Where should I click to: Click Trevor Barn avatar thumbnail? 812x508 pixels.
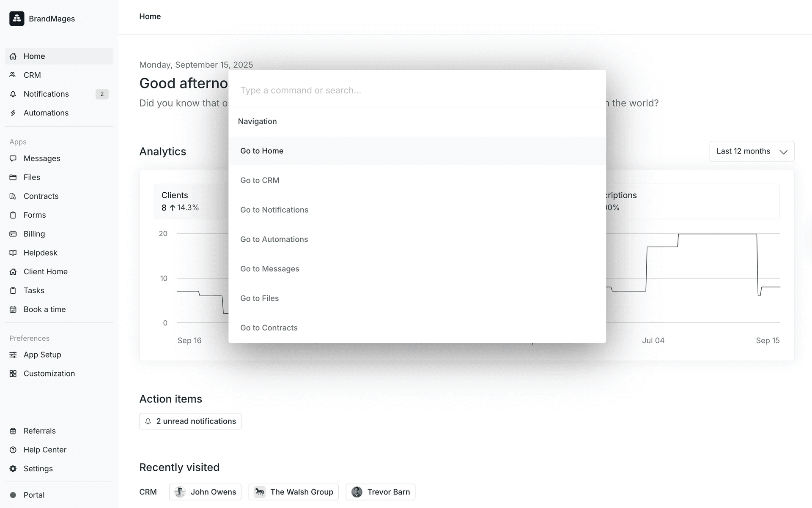357,492
